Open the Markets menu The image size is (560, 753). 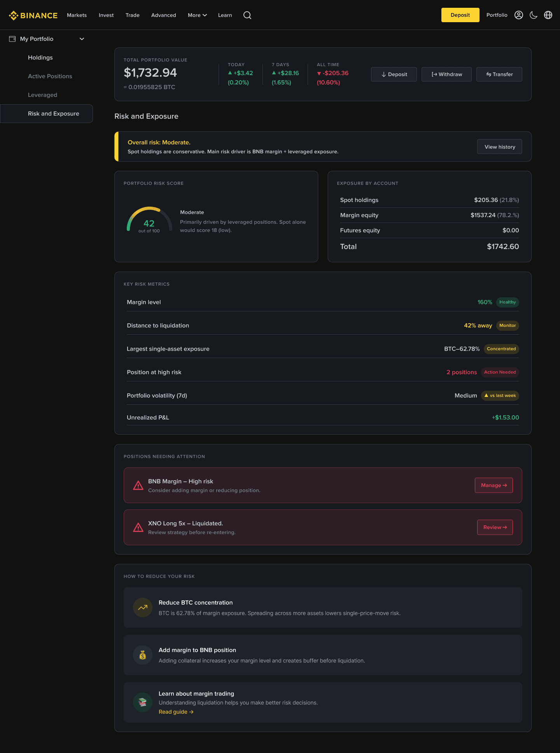77,15
